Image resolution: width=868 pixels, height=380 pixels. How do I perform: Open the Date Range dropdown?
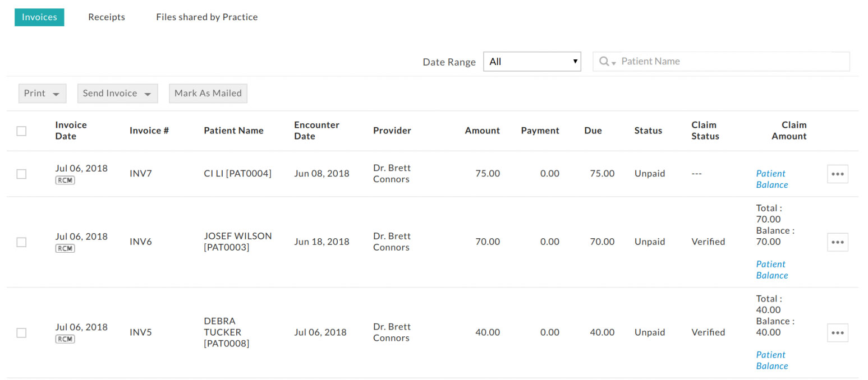531,61
